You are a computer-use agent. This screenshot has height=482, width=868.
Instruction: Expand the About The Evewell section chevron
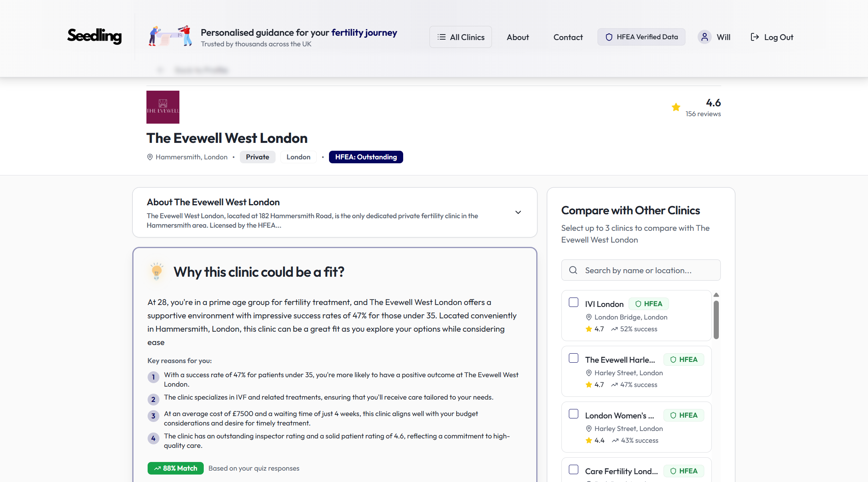518,212
